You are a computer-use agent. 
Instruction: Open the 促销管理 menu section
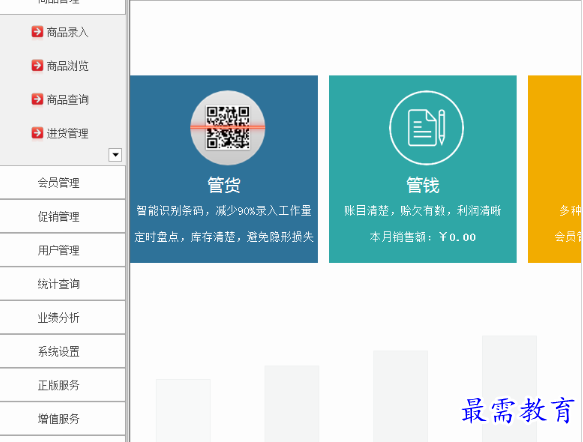(62, 216)
